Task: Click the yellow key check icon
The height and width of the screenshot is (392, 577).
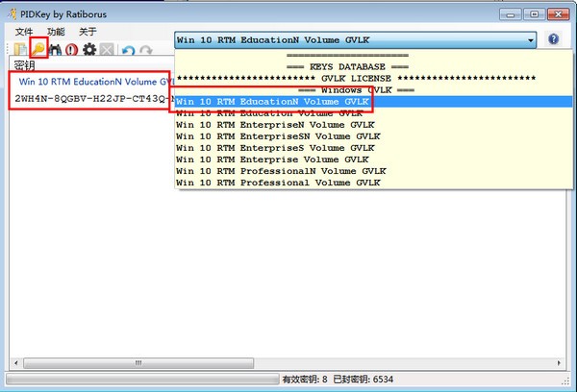Action: coord(38,48)
